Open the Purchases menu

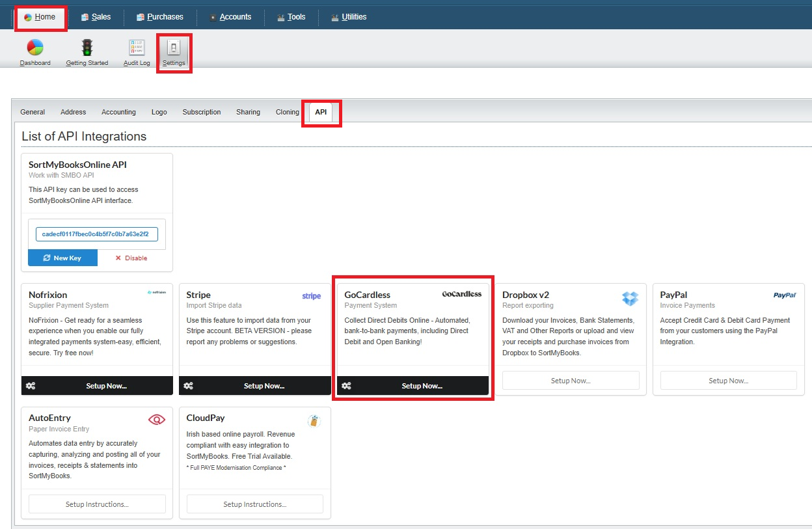(160, 17)
